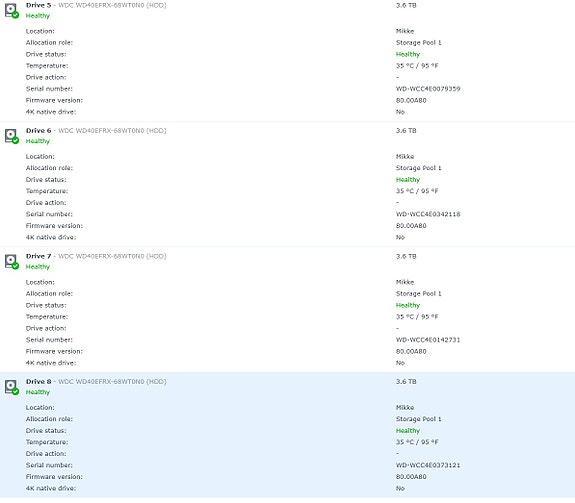The width and height of the screenshot is (575, 503).
Task: Click the green Healthy label under Drive 8
Action: tap(38, 392)
